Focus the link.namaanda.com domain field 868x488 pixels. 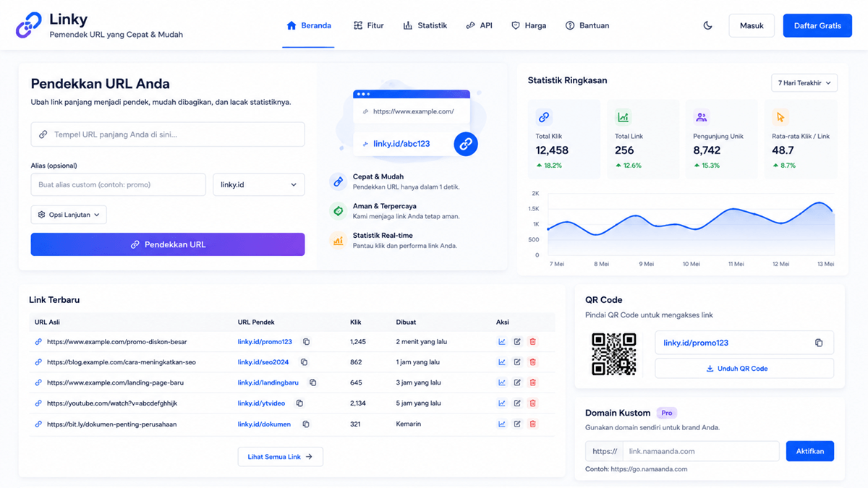[701, 451]
